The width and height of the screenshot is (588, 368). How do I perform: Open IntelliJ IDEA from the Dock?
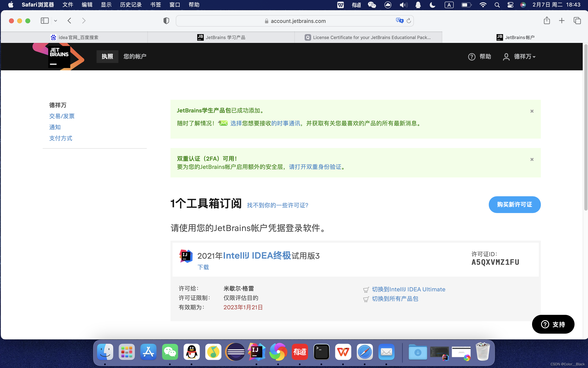point(257,352)
